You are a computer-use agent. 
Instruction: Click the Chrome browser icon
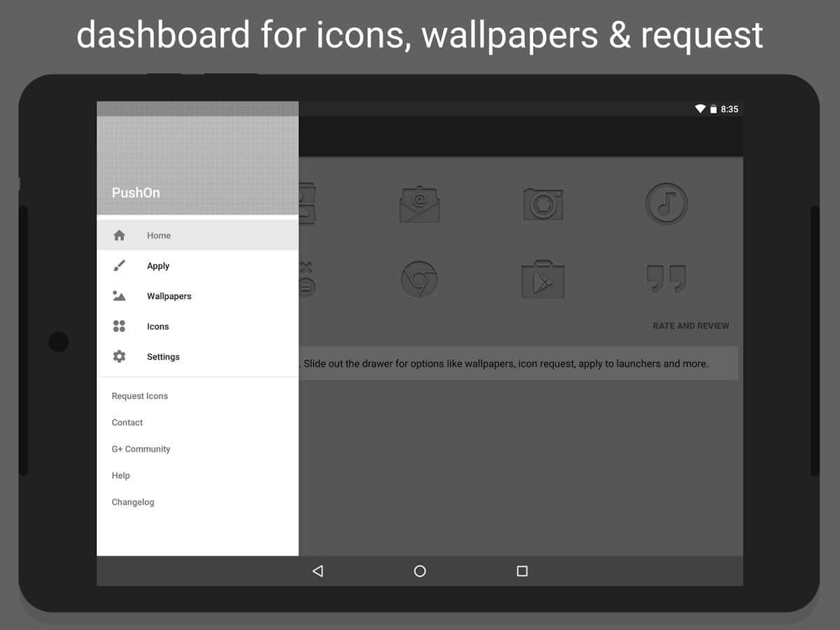pyautogui.click(x=419, y=279)
